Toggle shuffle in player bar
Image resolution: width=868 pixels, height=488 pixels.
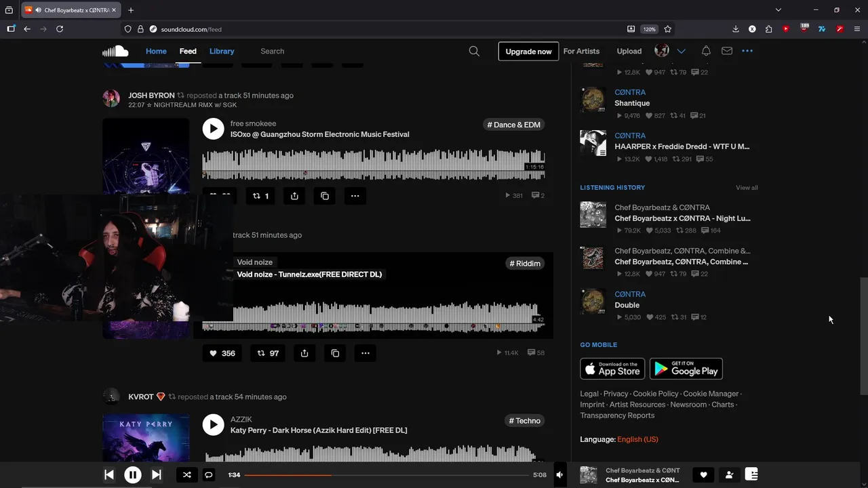[x=186, y=475]
